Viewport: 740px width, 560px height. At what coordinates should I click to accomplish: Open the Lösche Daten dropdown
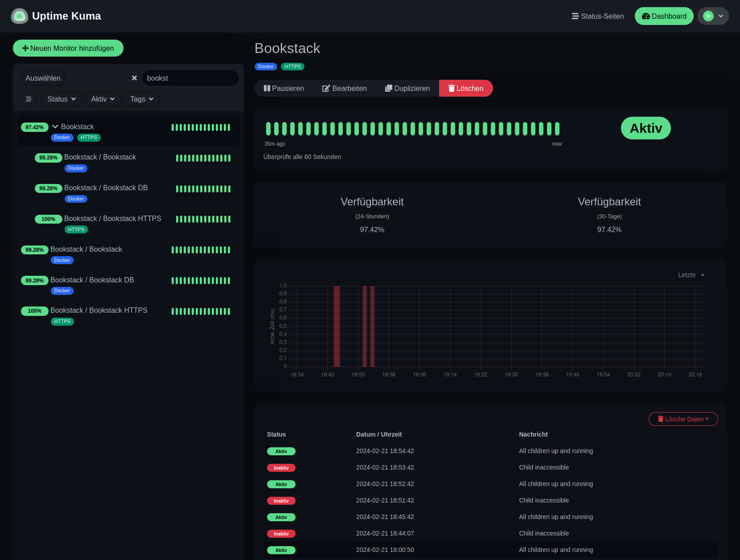[x=683, y=419]
